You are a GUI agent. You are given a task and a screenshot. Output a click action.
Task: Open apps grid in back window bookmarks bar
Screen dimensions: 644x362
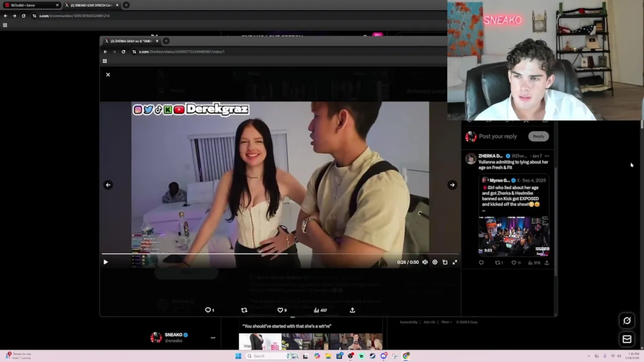tap(5, 25)
